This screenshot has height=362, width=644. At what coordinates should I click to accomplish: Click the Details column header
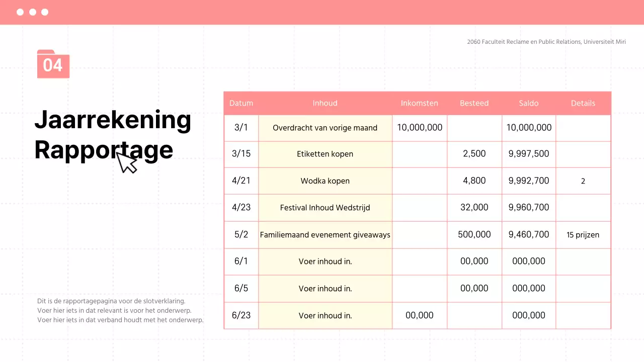(x=583, y=103)
